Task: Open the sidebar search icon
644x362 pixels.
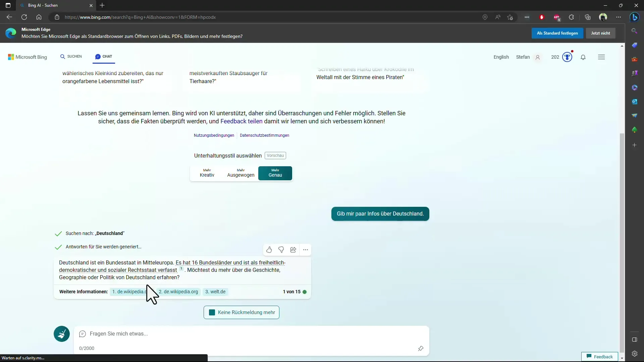Action: pos(634,31)
